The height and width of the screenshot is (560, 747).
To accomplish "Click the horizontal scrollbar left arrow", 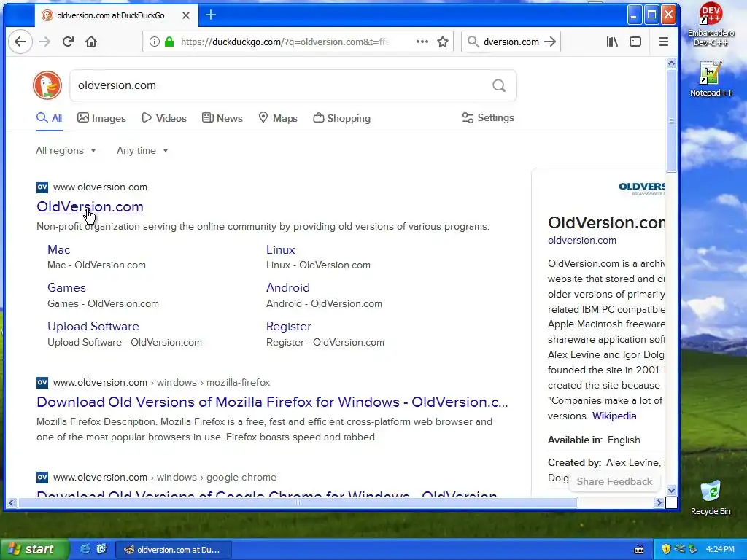I will (x=11, y=502).
